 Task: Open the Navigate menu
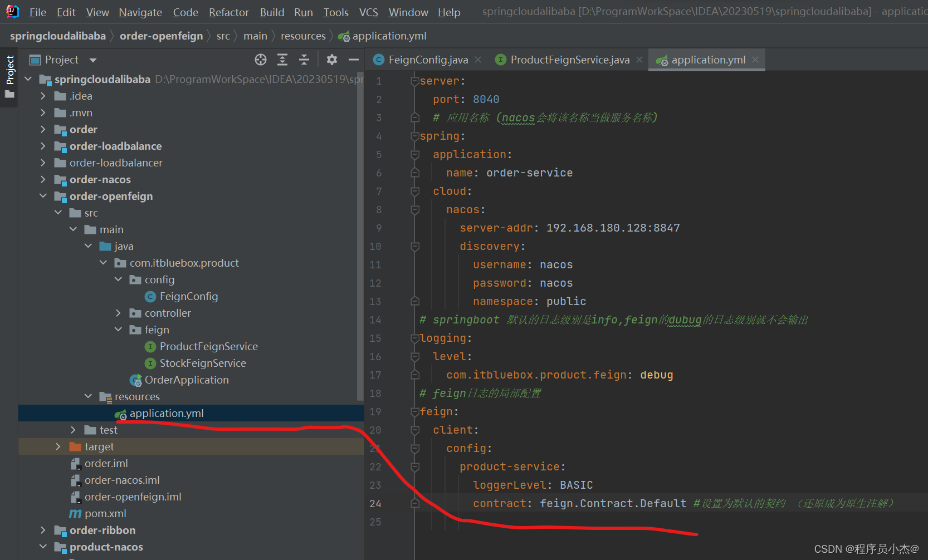pyautogui.click(x=140, y=12)
